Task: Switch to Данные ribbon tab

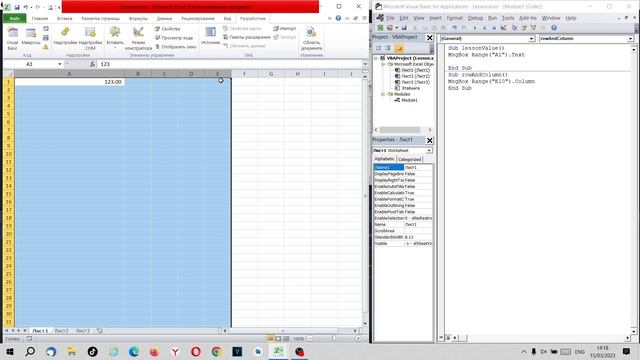Action: point(164,18)
